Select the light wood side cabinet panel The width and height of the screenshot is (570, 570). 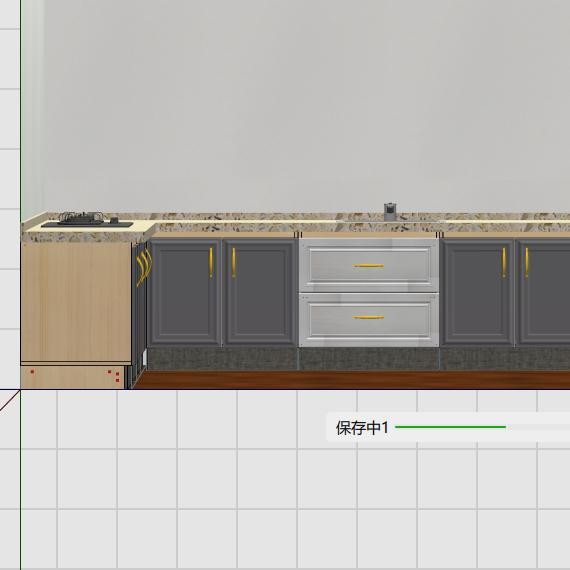(76, 302)
